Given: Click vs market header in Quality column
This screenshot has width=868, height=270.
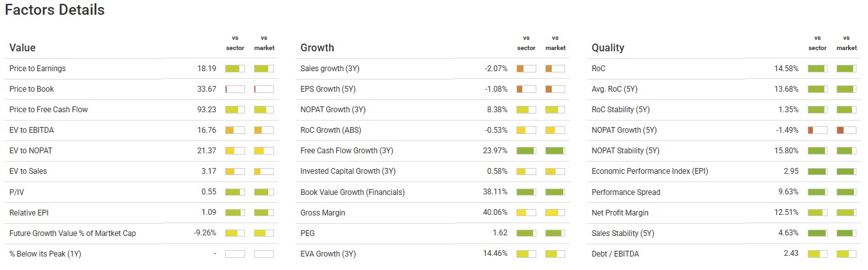Looking at the screenshot, I should pos(846,43).
